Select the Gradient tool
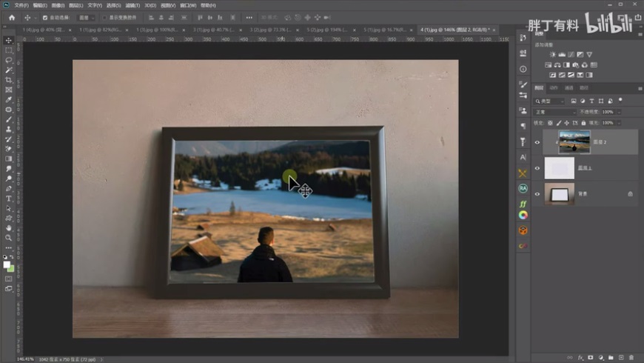 (8, 159)
